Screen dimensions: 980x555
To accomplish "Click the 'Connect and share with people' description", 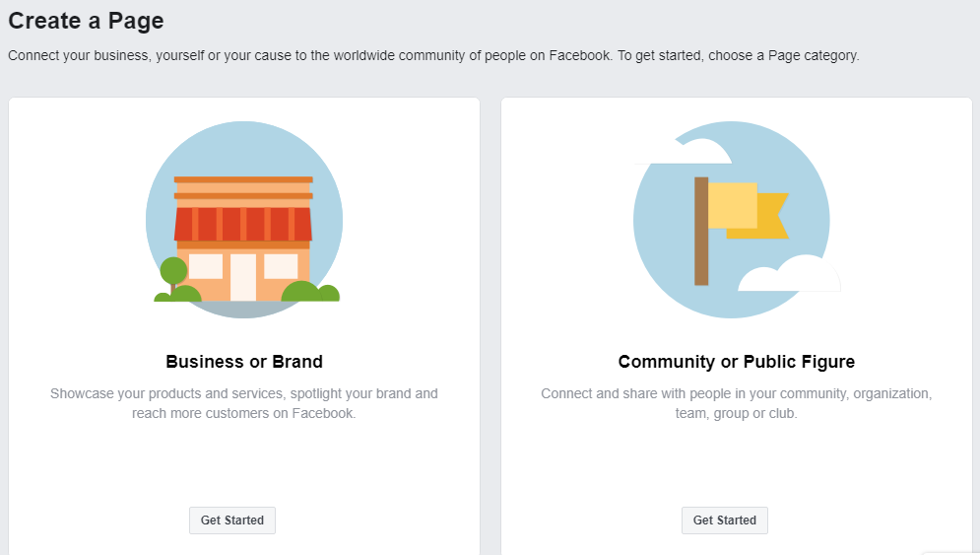I will [x=737, y=403].
